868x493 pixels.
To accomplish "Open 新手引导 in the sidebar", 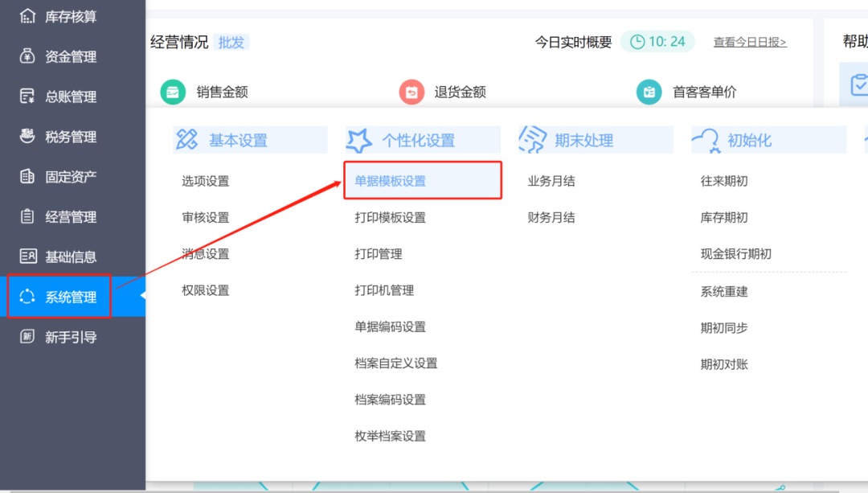I will coord(72,336).
